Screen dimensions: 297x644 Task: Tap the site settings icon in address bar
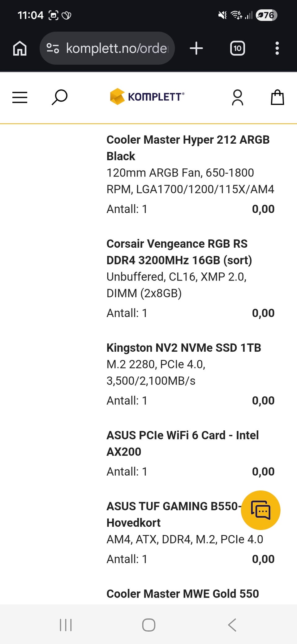tap(53, 48)
